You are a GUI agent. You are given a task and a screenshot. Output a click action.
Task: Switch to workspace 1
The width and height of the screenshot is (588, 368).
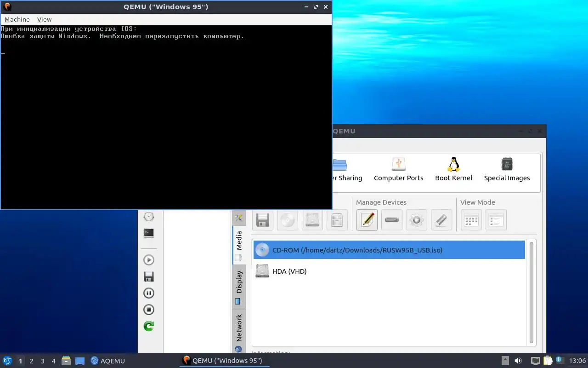coord(20,361)
